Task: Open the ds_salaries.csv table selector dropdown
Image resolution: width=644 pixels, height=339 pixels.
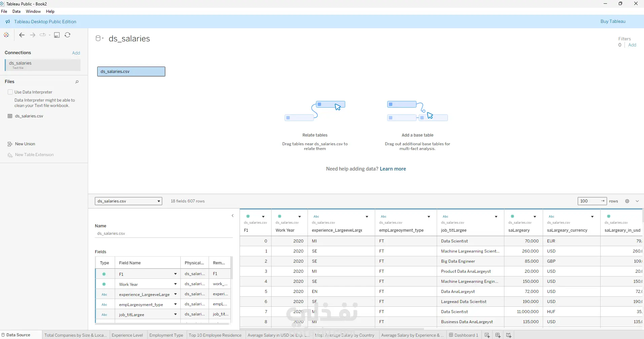Action: coord(129,201)
